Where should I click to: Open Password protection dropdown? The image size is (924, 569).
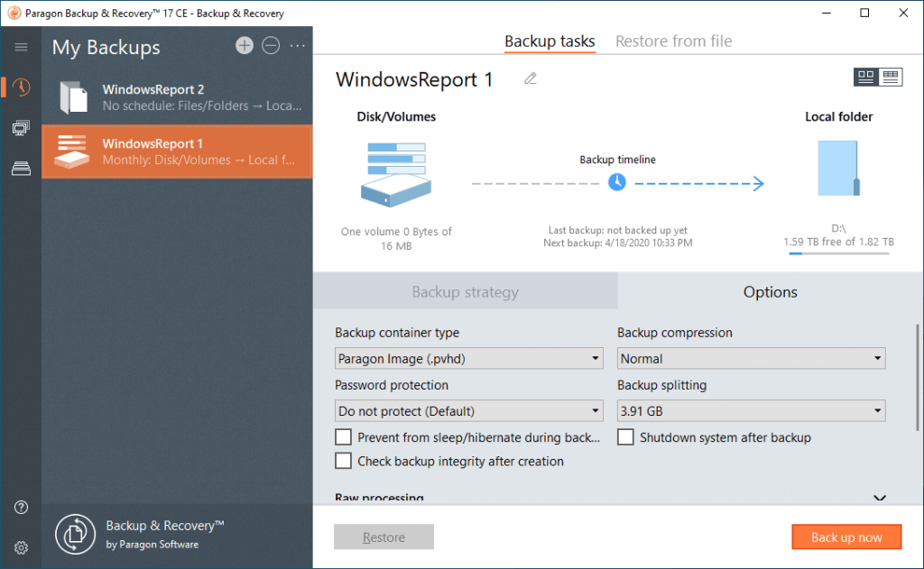click(469, 410)
